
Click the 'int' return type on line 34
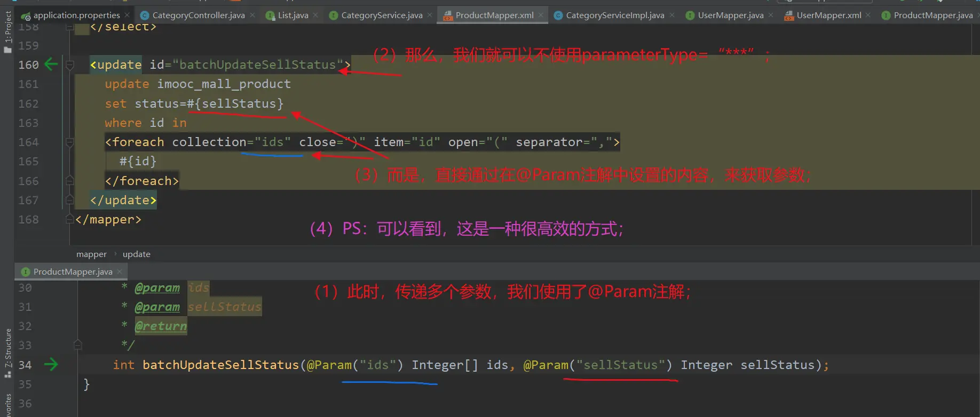[124, 365]
